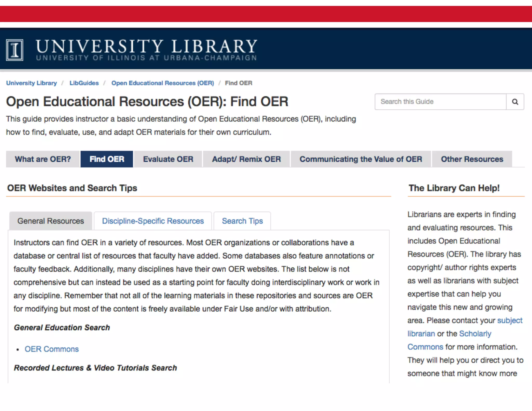
Task: Go to the Adapt/ Remix OER tab
Action: coord(246,159)
